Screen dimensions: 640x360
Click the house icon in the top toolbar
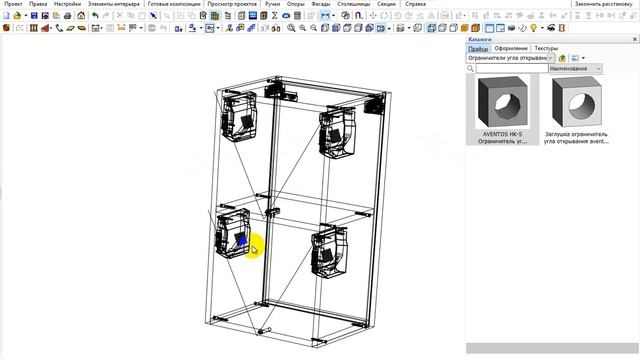click(81, 16)
